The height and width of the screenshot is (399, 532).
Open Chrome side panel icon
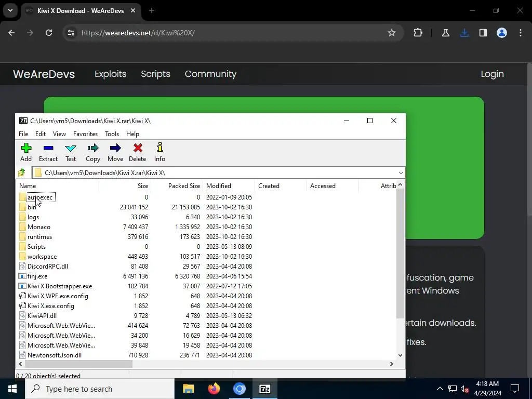[x=483, y=33]
